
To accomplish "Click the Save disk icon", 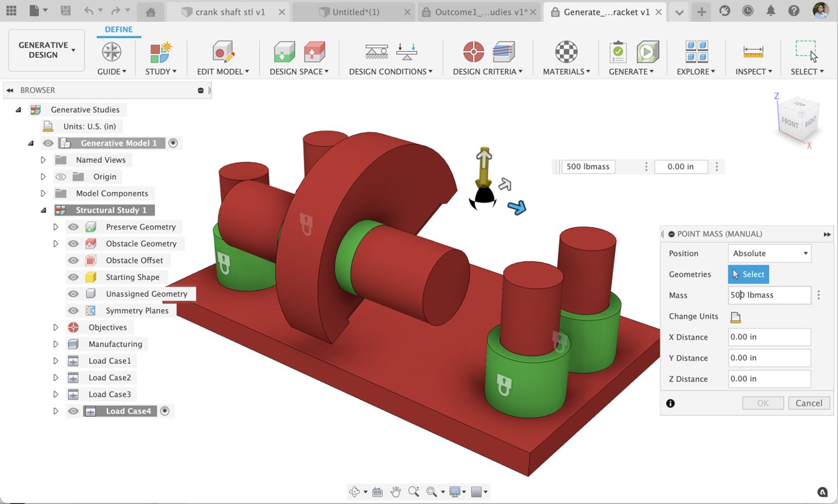I will click(66, 11).
